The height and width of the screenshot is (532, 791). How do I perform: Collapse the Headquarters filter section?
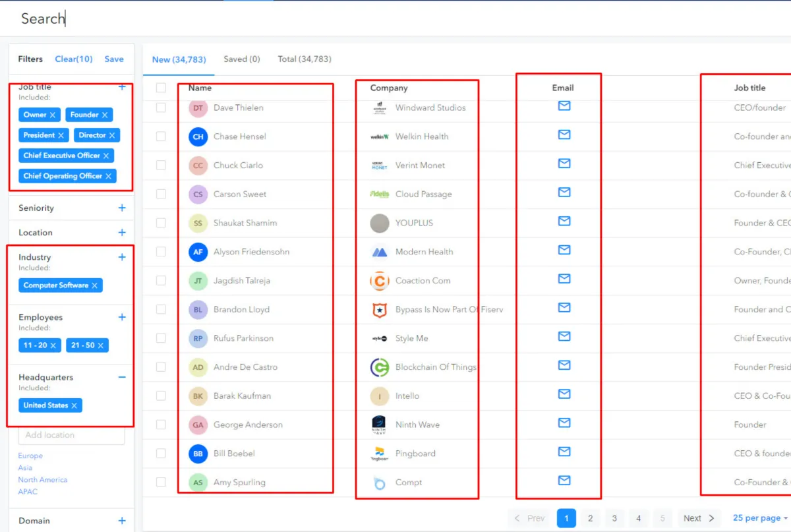pyautogui.click(x=122, y=377)
